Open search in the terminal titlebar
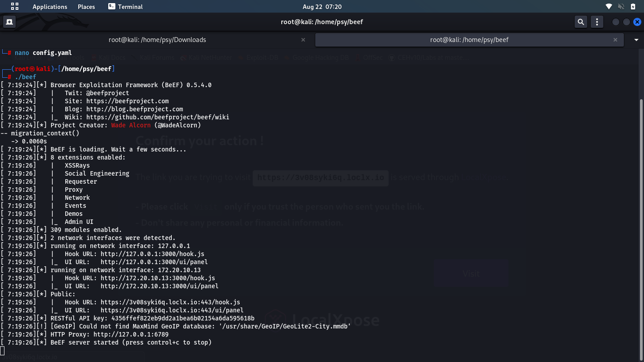The width and height of the screenshot is (644, 362). pos(580,21)
